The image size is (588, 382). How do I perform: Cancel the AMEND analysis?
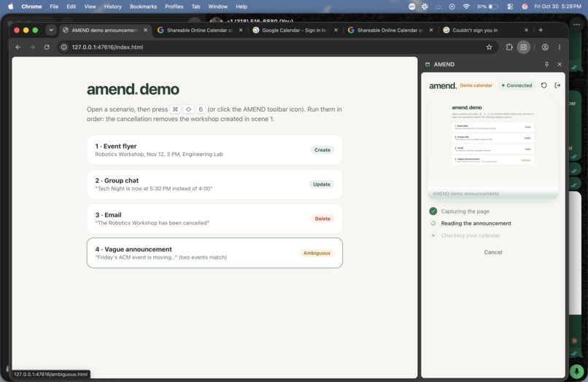492,252
